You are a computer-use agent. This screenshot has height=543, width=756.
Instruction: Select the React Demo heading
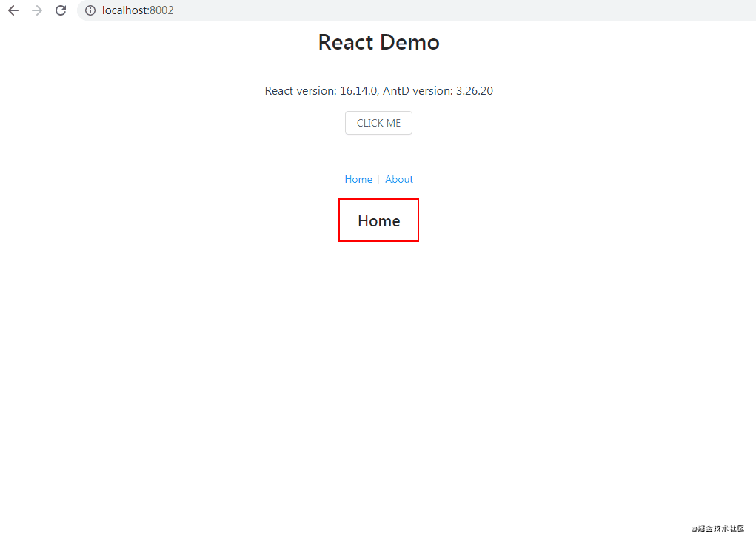tap(378, 42)
